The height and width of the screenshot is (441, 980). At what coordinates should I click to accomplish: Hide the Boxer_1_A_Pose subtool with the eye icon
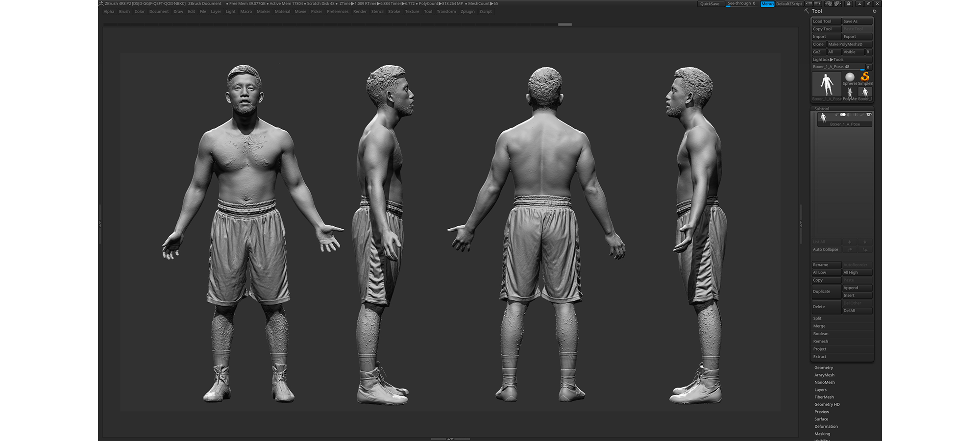pyautogui.click(x=868, y=115)
